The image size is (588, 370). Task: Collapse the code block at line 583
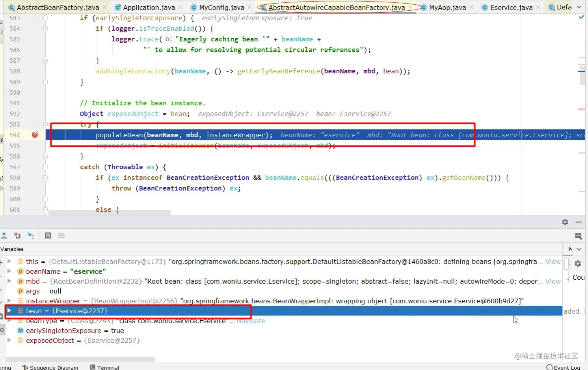coord(45,18)
